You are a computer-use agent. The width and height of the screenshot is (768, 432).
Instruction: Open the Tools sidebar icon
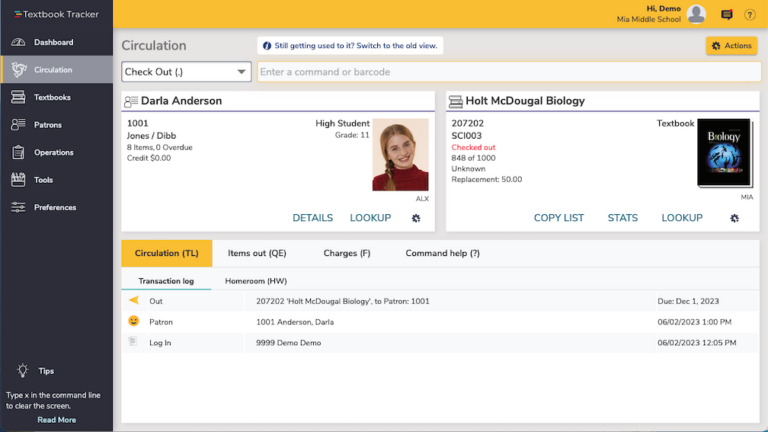pos(17,180)
